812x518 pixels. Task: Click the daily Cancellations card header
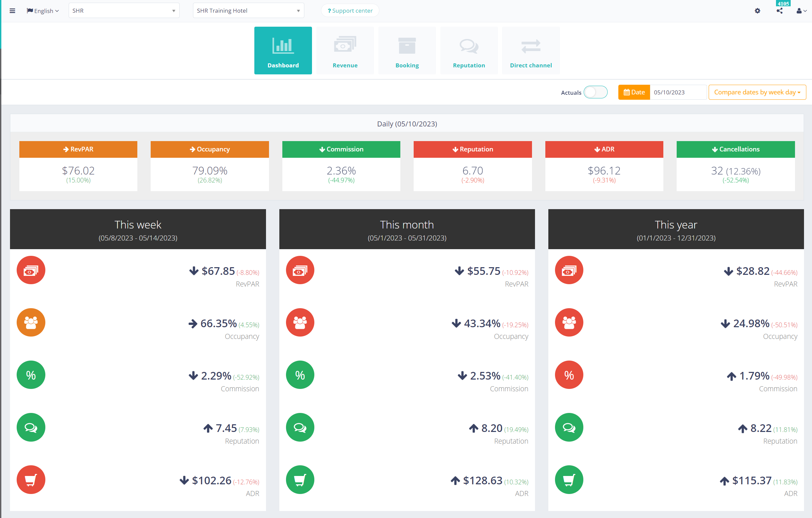735,149
